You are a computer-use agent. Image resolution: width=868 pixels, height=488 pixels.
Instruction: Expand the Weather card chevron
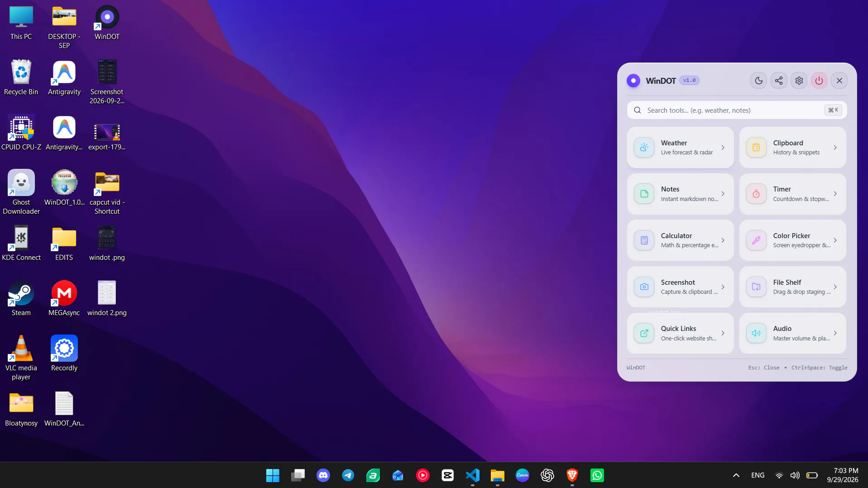point(723,148)
